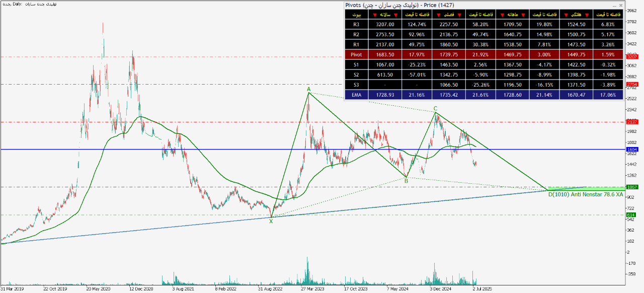Select the point A label on the pattern
The height and width of the screenshot is (293, 644).
(309, 89)
